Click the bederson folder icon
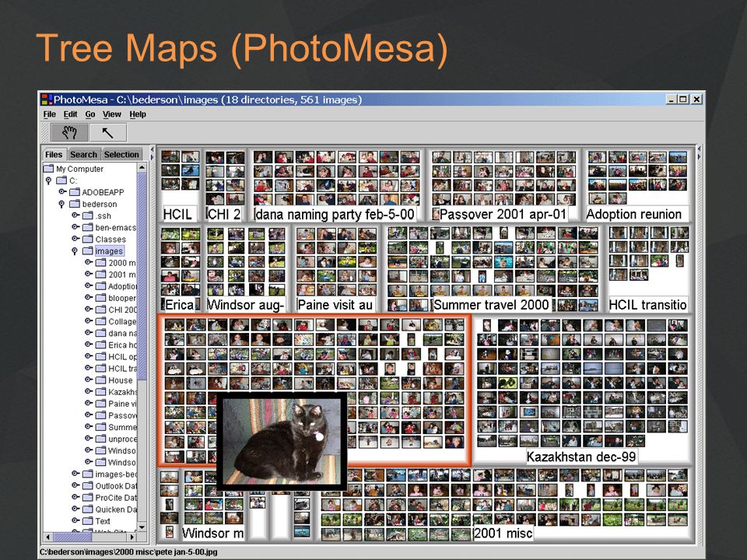The image size is (747, 560). pos(75,204)
